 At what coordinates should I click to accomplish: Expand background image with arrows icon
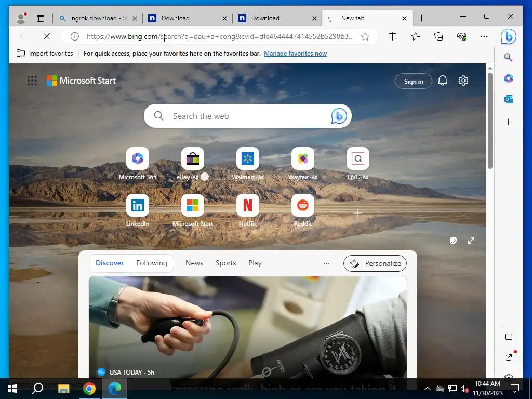tap(471, 241)
